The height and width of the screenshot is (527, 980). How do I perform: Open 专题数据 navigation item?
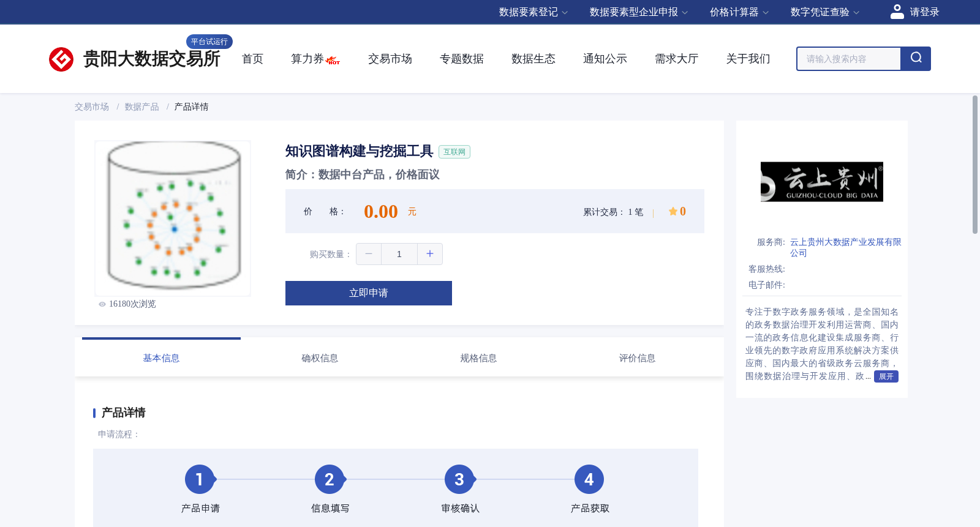[462, 59]
